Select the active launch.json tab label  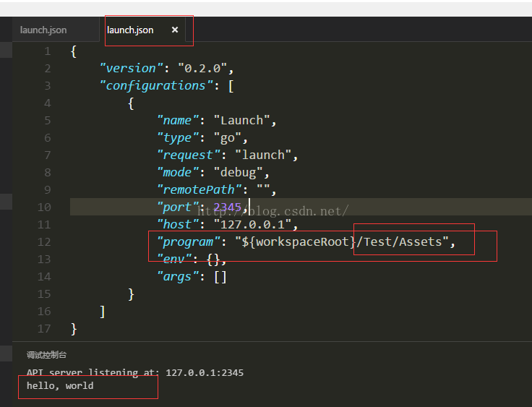coord(130,30)
